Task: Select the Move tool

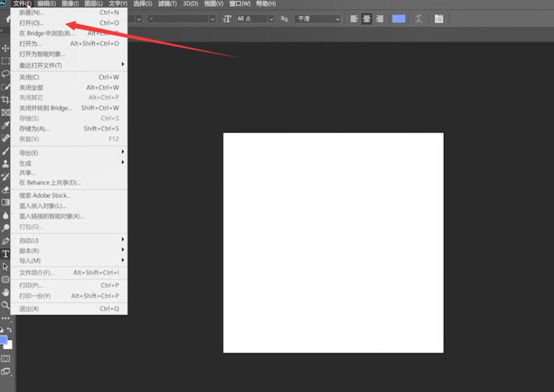Action: (6, 48)
